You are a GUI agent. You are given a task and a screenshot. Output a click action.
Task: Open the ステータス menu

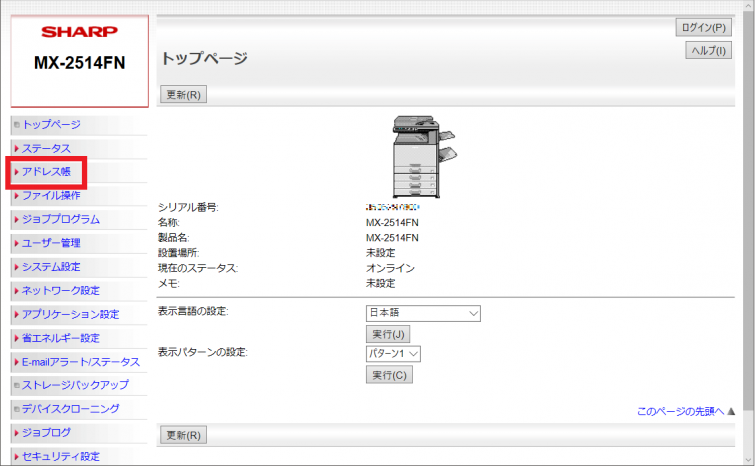pos(46,148)
